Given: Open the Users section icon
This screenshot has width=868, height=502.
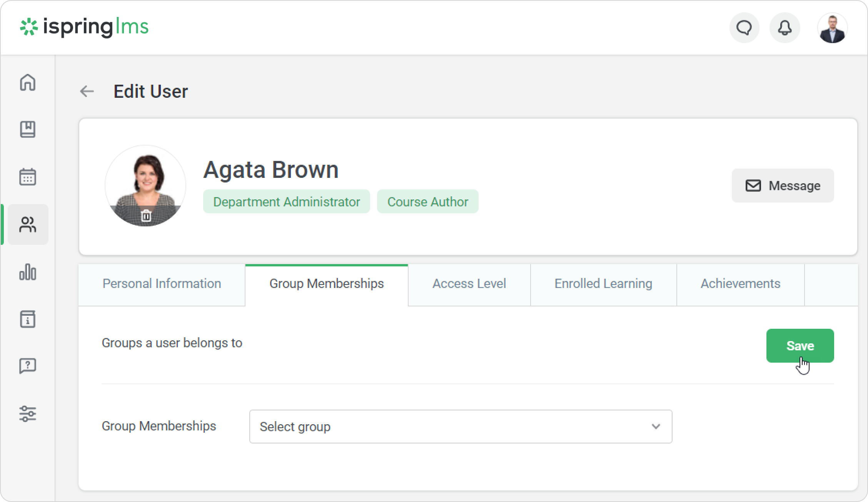Looking at the screenshot, I should [x=28, y=225].
